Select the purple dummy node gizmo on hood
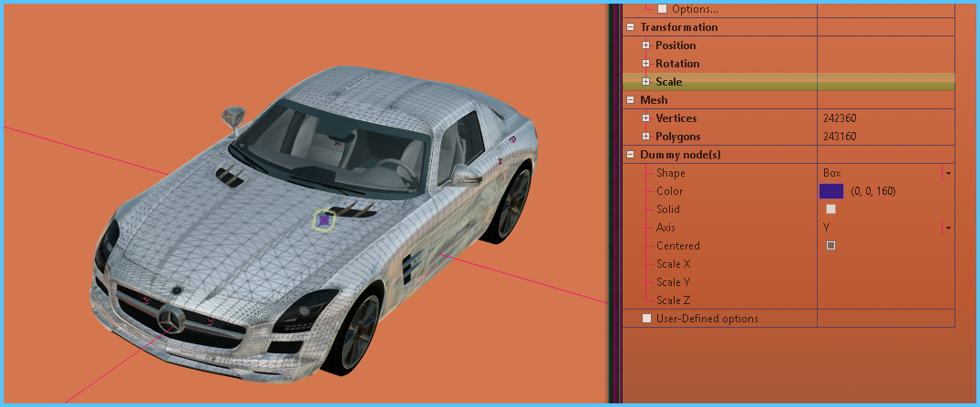 point(325,219)
